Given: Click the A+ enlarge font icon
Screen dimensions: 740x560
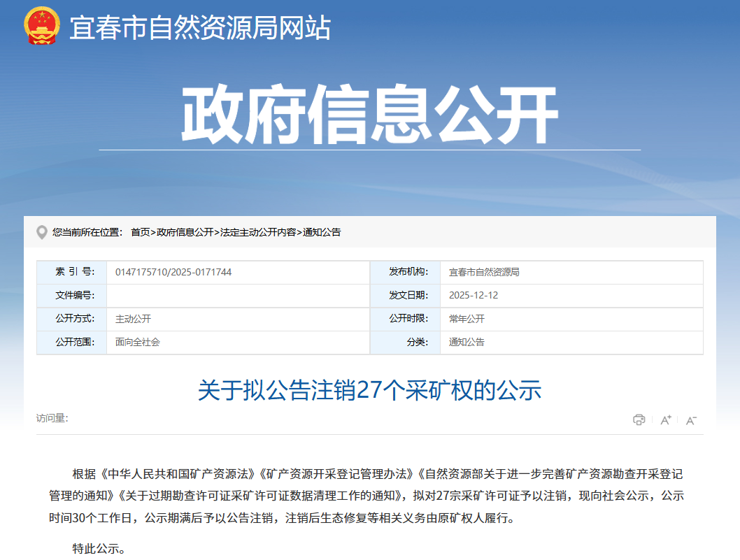Looking at the screenshot, I should 664,419.
